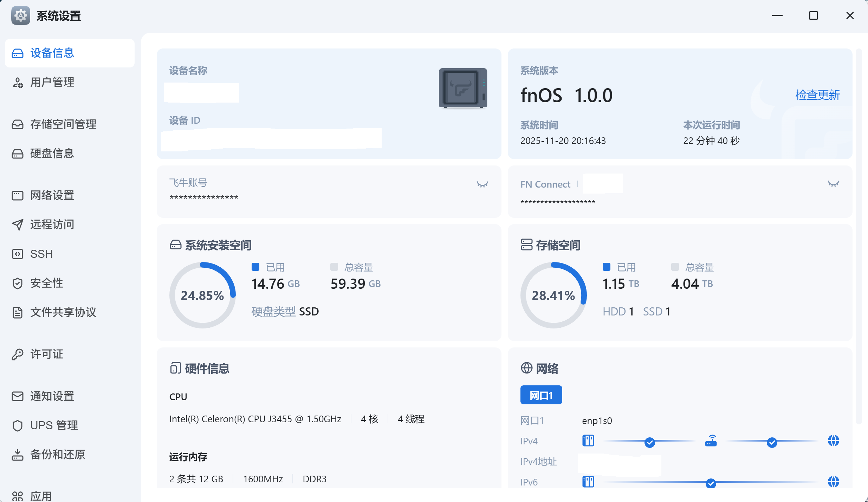Click the 通知设置 envelope icon

[x=18, y=396]
